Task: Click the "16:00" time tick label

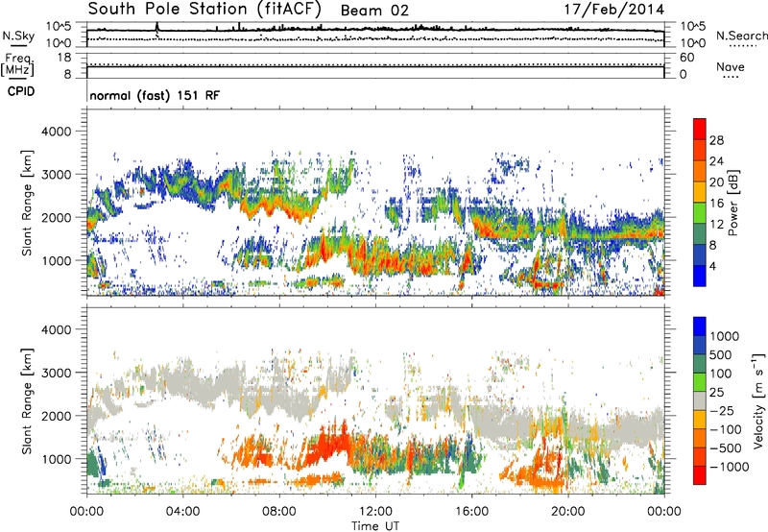Action: tap(471, 512)
